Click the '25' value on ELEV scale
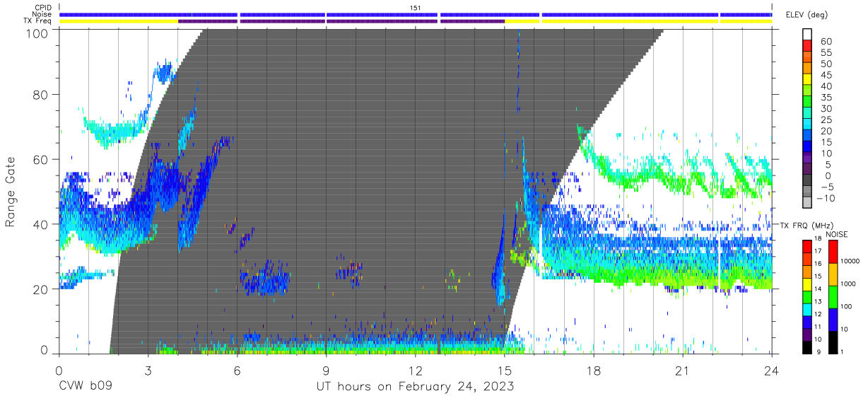 [x=826, y=120]
